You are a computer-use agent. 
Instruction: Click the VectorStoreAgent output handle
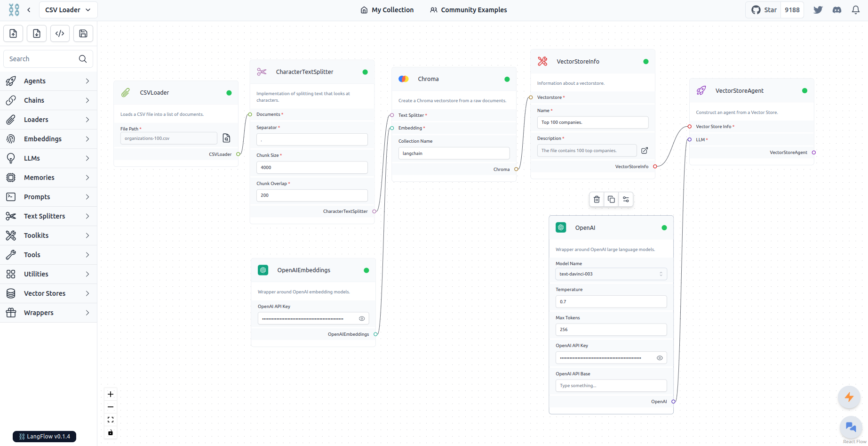pyautogui.click(x=814, y=153)
